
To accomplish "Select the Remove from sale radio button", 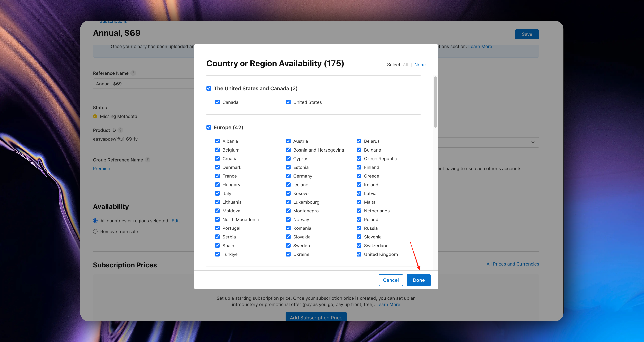I will [x=95, y=231].
